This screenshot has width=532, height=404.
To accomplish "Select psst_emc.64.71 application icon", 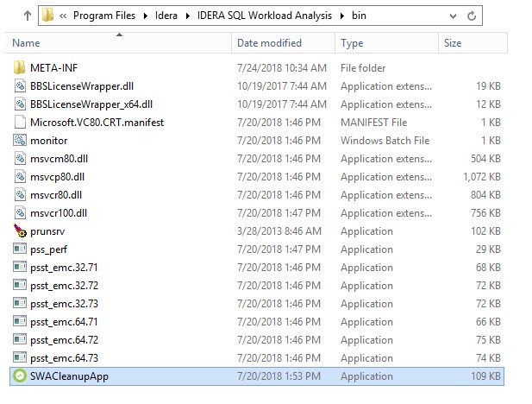I will (20, 321).
